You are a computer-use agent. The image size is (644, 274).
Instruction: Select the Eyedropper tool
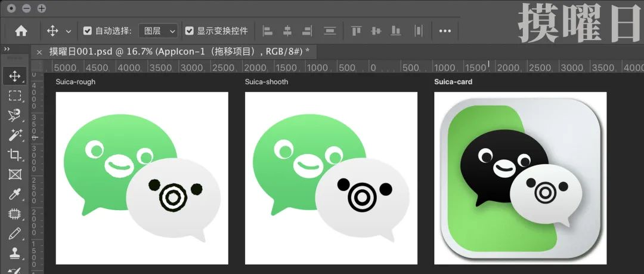tap(15, 194)
